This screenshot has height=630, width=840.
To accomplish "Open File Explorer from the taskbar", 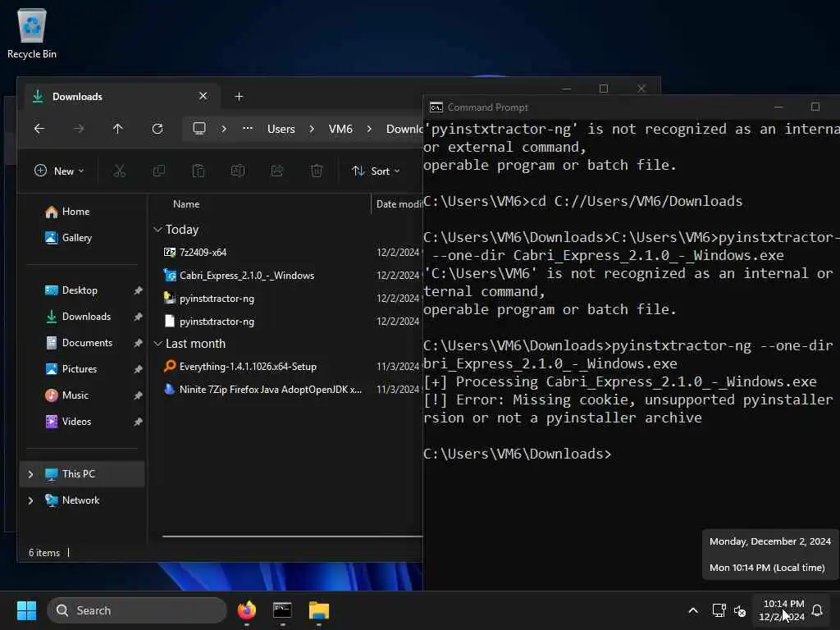I will [319, 610].
